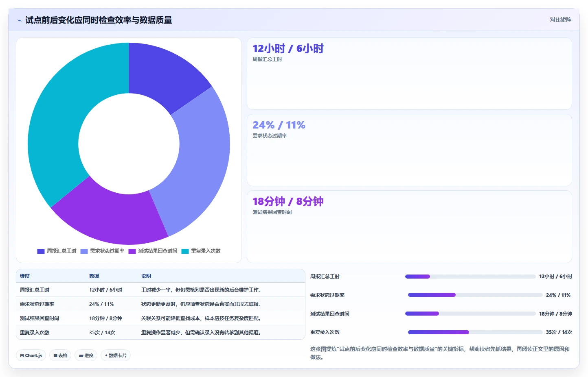This screenshot has height=377, width=588.
Task: Toggle the 周报汇总工时 legend color swatch
Action: (x=41, y=251)
